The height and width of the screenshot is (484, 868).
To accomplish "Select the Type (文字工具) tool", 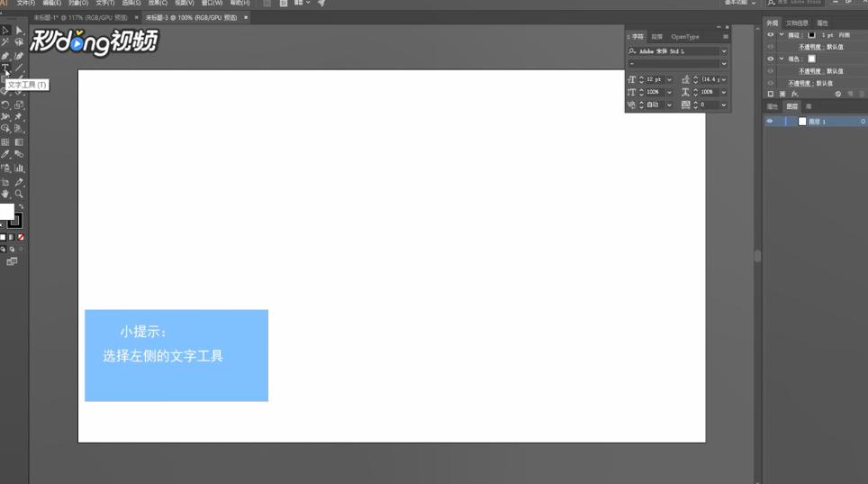I will (x=5, y=68).
